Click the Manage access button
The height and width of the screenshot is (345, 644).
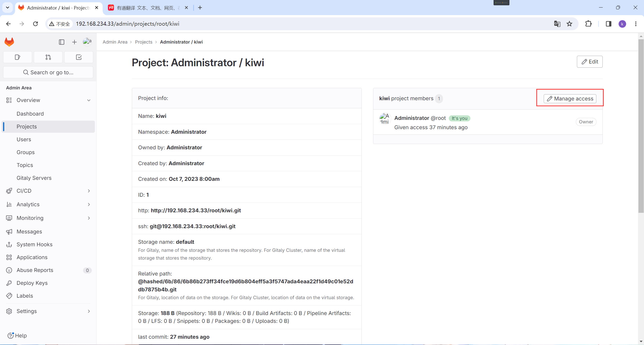click(570, 99)
